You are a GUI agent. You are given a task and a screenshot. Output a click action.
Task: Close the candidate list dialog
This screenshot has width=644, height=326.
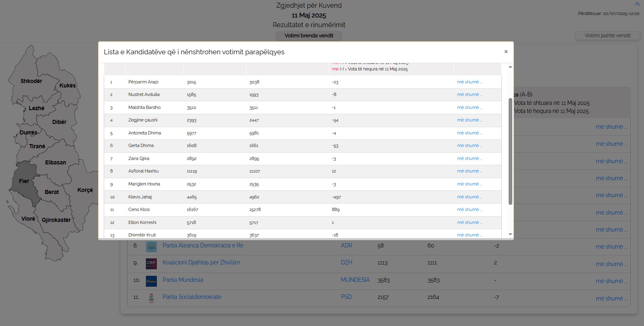[506, 51]
